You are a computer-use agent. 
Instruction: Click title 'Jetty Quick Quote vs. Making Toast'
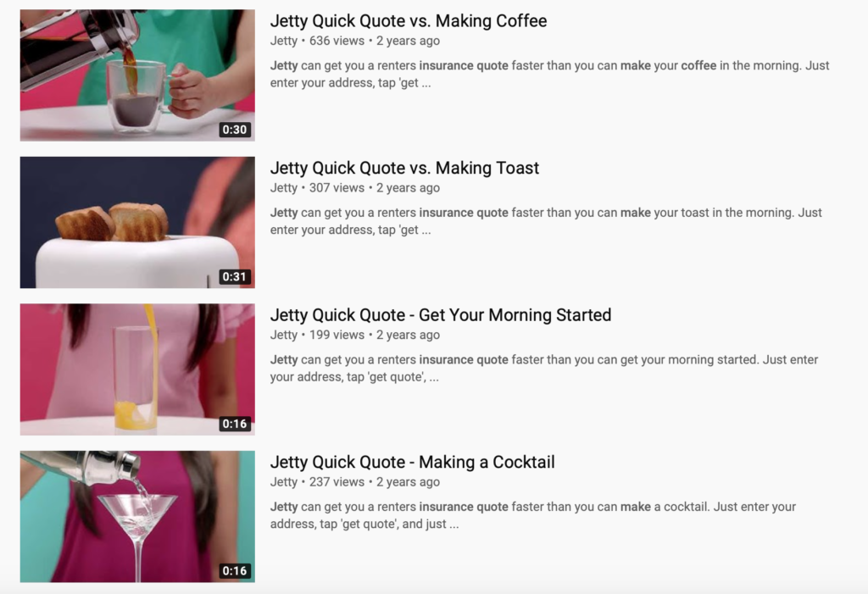click(404, 168)
